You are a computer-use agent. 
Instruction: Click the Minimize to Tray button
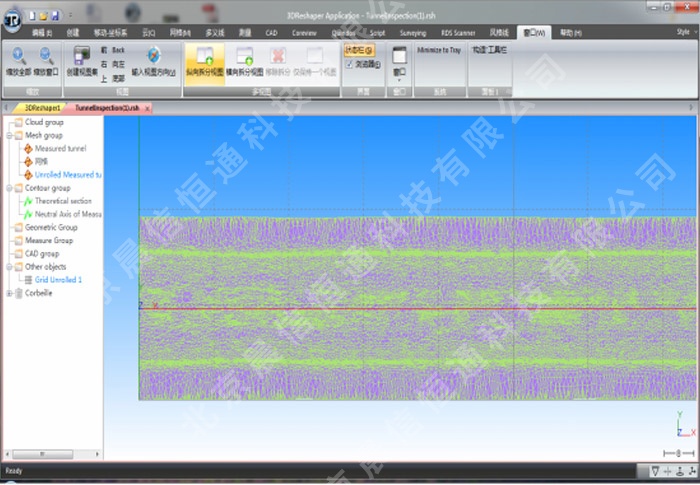point(439,50)
